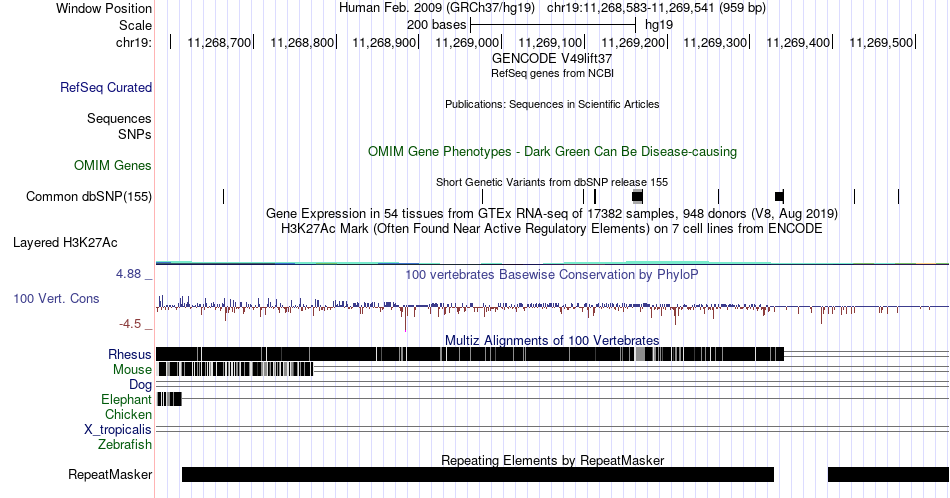
Task: Click Publications: Sequences in Scientific Articles title
Action: [552, 104]
